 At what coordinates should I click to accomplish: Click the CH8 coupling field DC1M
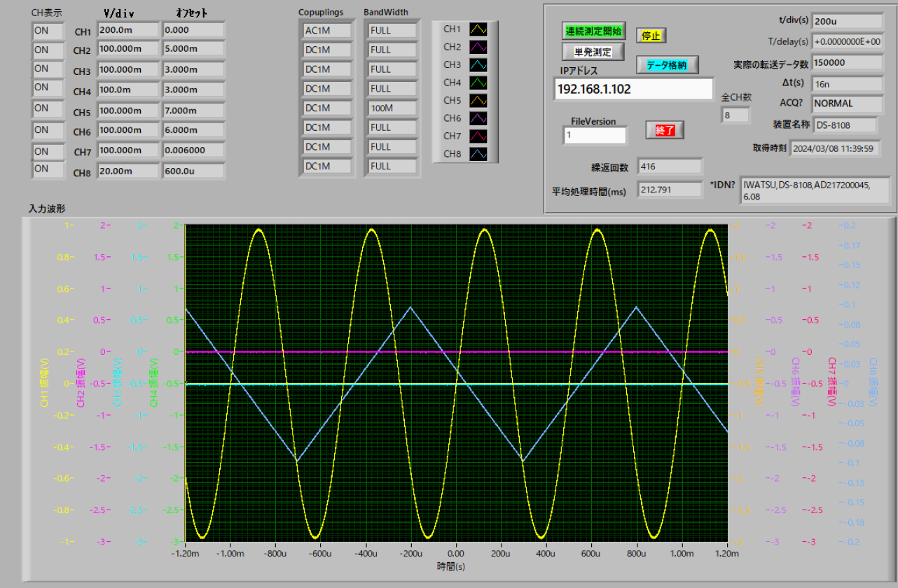(x=327, y=166)
